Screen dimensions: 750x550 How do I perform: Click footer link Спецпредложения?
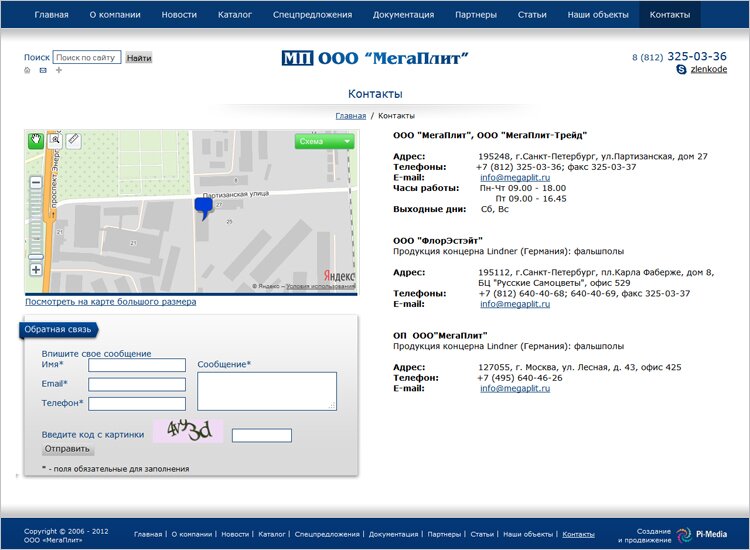[x=327, y=534]
